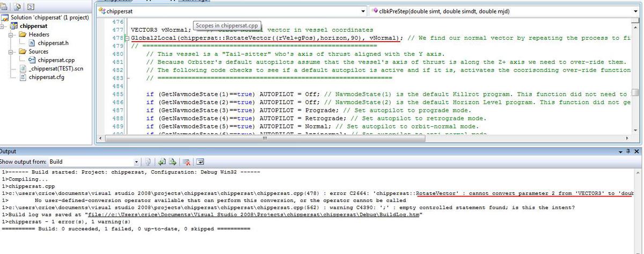Clear all text in Output window
Viewport: 644px width, 254px height.
coord(187,162)
